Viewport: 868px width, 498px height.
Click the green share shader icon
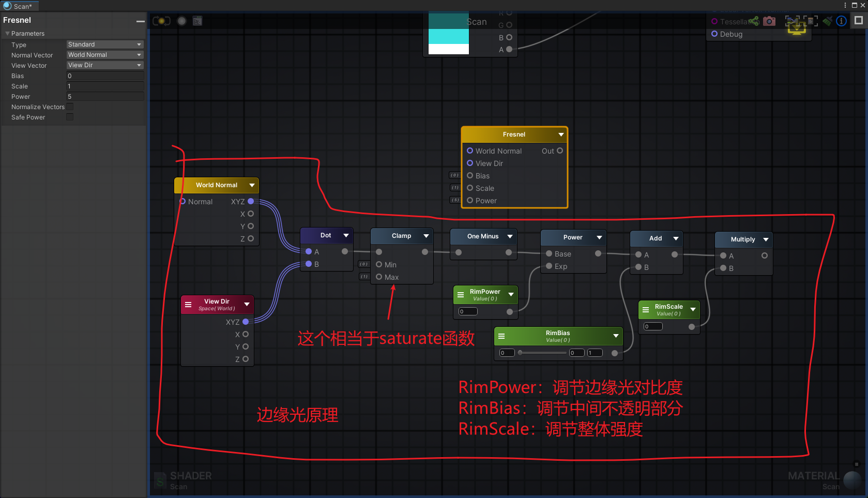tap(754, 21)
